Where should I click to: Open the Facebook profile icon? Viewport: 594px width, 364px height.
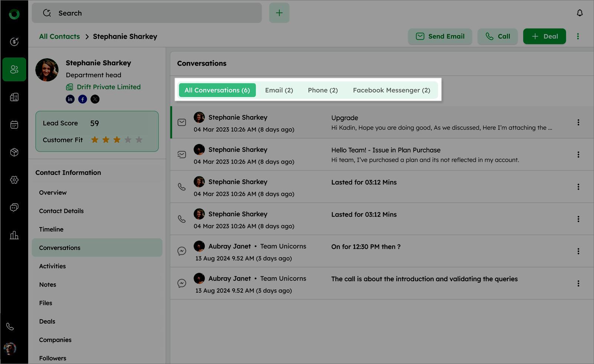(83, 99)
